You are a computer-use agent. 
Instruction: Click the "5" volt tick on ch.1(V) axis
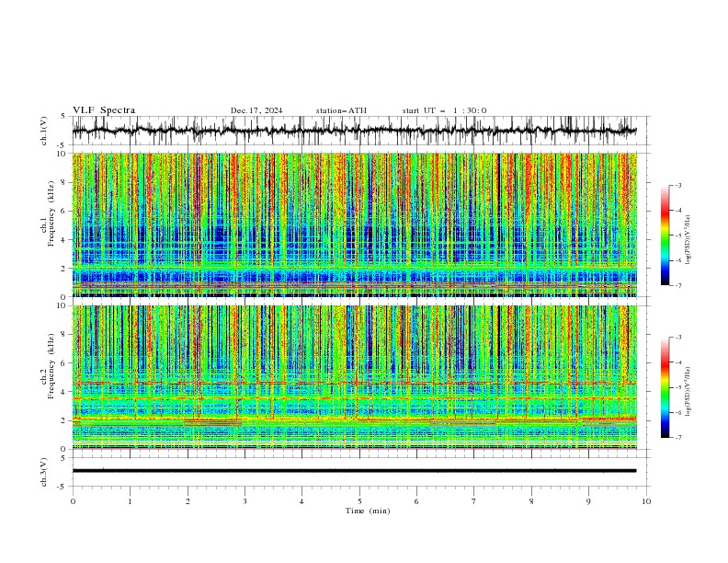click(x=63, y=116)
